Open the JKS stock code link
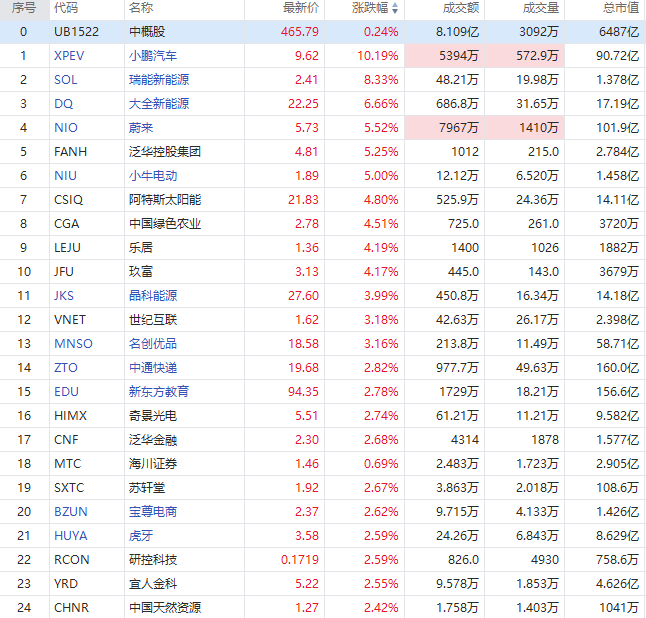 click(x=64, y=295)
